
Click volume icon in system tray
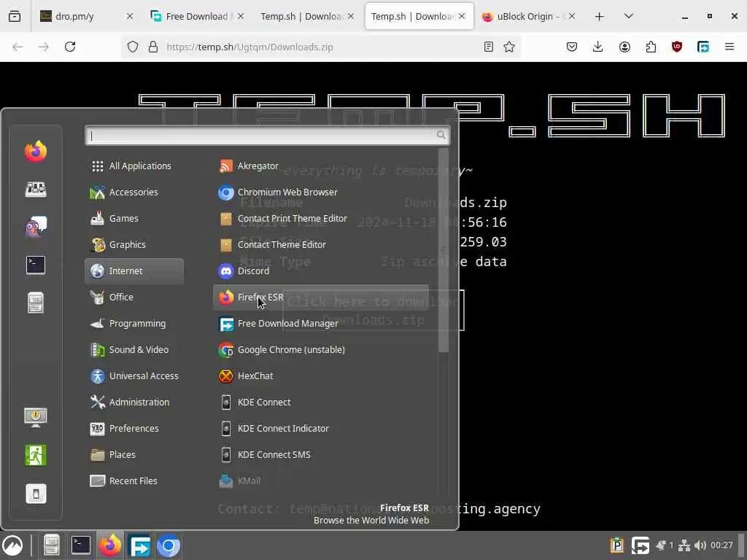[x=700, y=545]
